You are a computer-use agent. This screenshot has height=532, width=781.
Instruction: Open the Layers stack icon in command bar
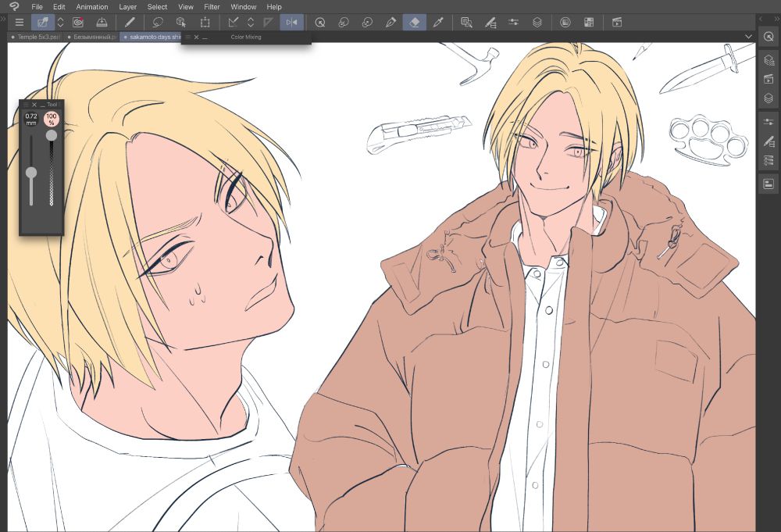537,23
